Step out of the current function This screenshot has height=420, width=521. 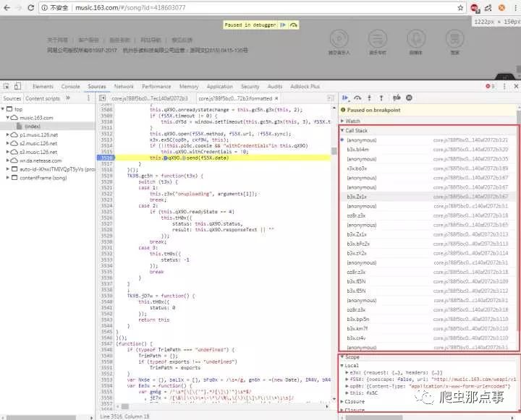[x=381, y=98]
